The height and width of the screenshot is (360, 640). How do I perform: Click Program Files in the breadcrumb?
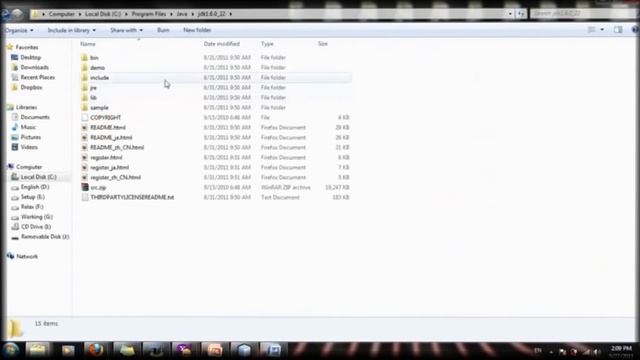pyautogui.click(x=149, y=14)
